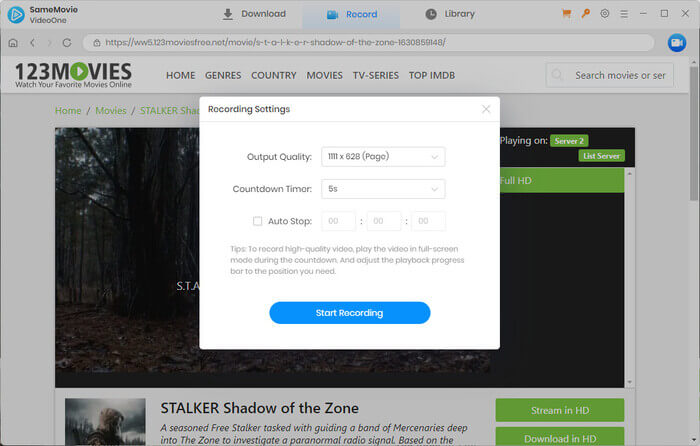Click the STALKER movie poster thumbnail
This screenshot has height=446, width=700.
click(x=105, y=422)
